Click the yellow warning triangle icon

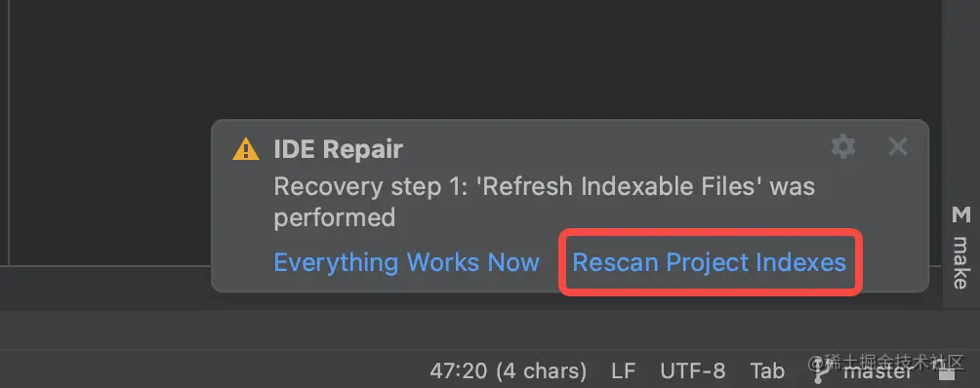pos(246,150)
